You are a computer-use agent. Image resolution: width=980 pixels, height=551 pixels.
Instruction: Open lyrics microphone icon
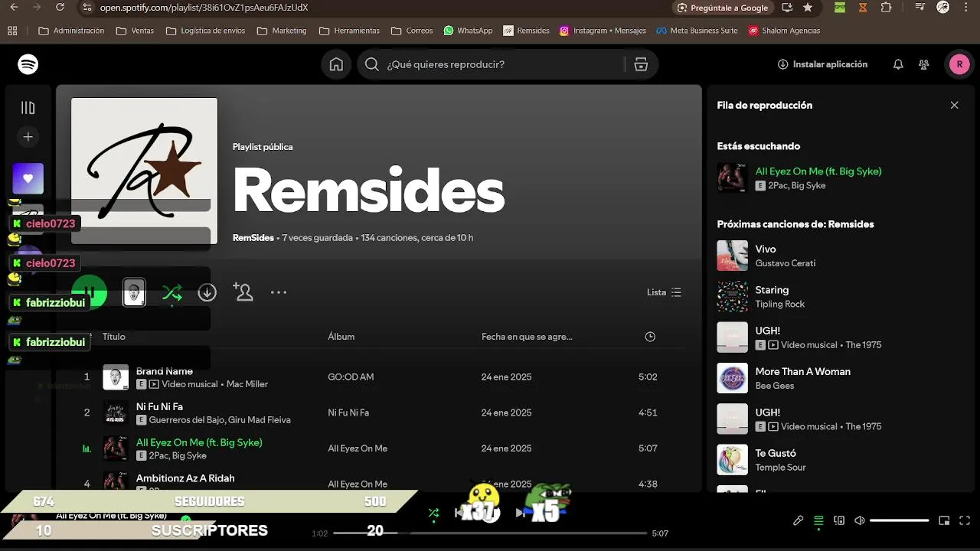coord(798,520)
